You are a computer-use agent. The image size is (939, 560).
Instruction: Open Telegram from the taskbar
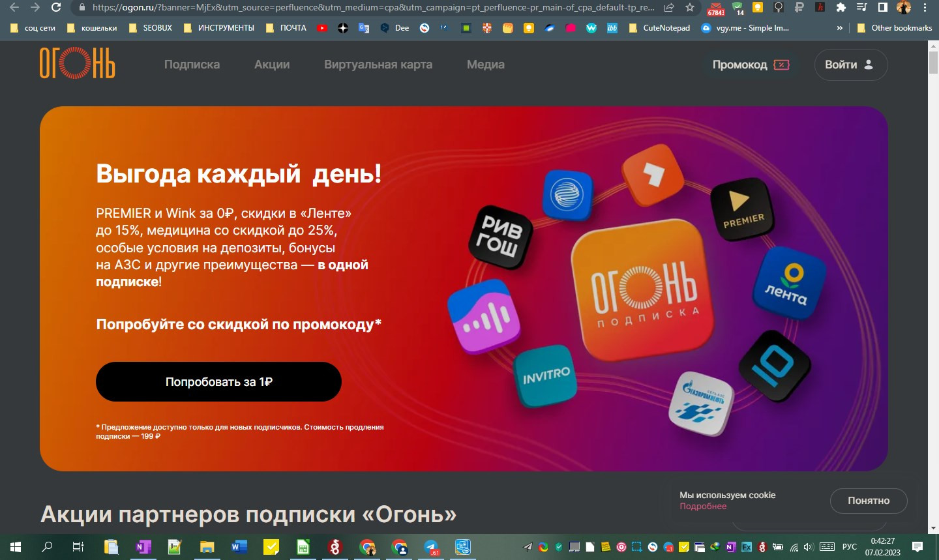[431, 547]
